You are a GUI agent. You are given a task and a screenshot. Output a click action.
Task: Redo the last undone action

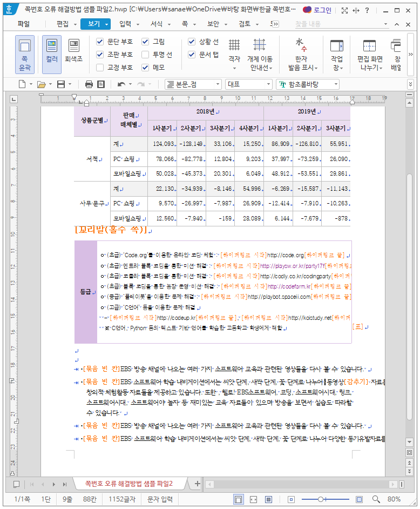coord(141,84)
